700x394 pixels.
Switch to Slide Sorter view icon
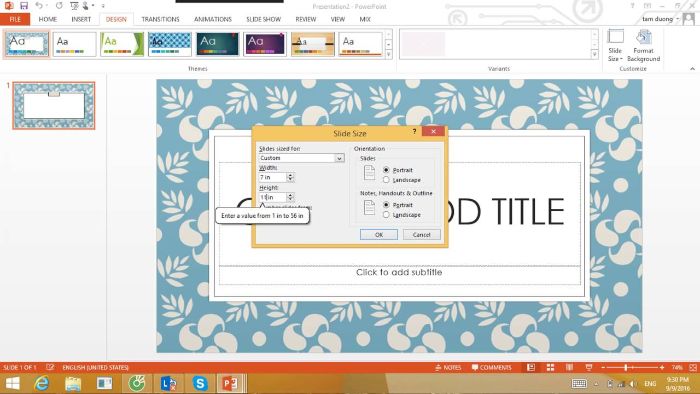coord(550,367)
